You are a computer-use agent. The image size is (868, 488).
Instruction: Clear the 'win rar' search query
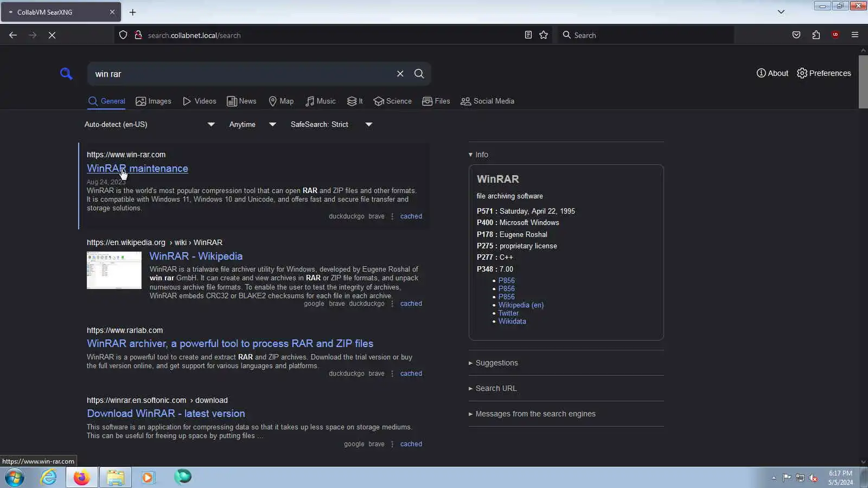pos(400,74)
